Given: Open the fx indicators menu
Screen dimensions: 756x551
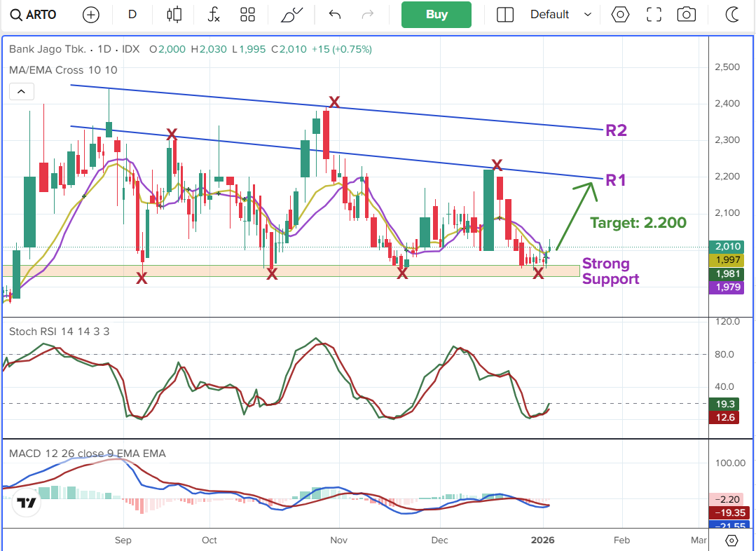Looking at the screenshot, I should pos(214,15).
